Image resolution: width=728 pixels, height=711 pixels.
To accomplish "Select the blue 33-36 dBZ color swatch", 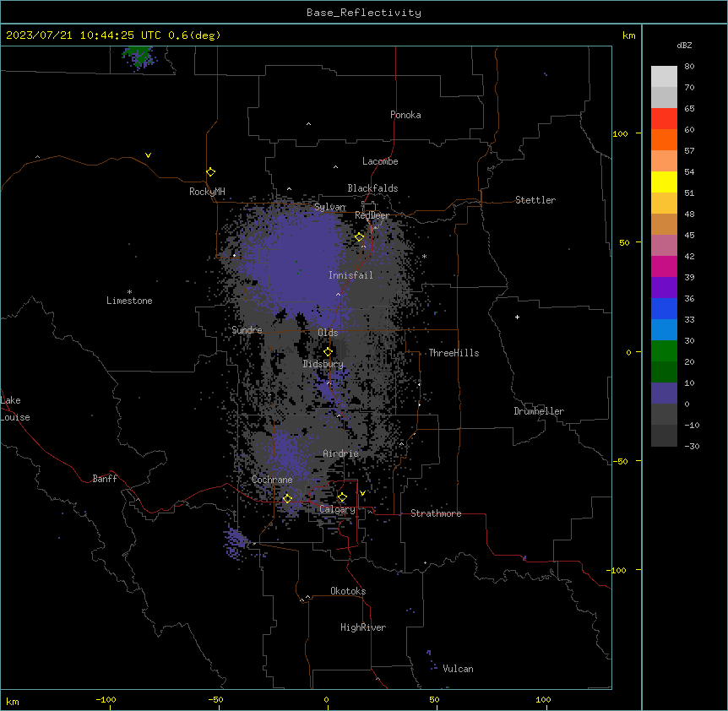I will (664, 308).
